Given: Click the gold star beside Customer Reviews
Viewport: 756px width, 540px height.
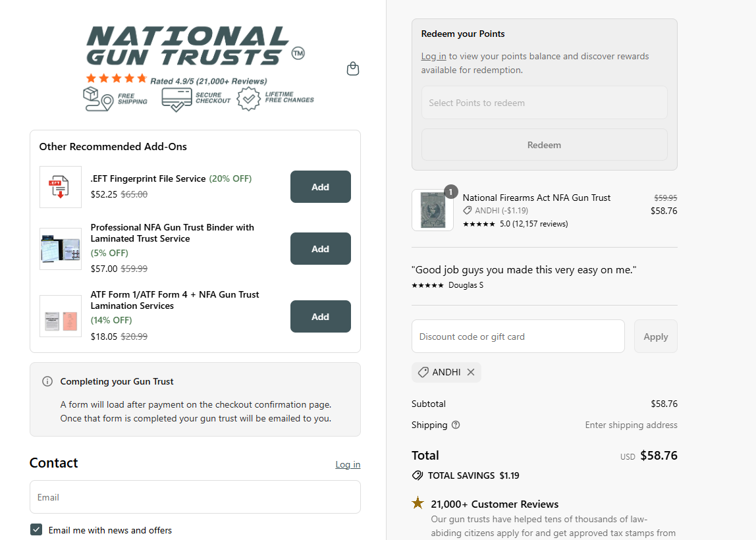Looking at the screenshot, I should coord(418,503).
